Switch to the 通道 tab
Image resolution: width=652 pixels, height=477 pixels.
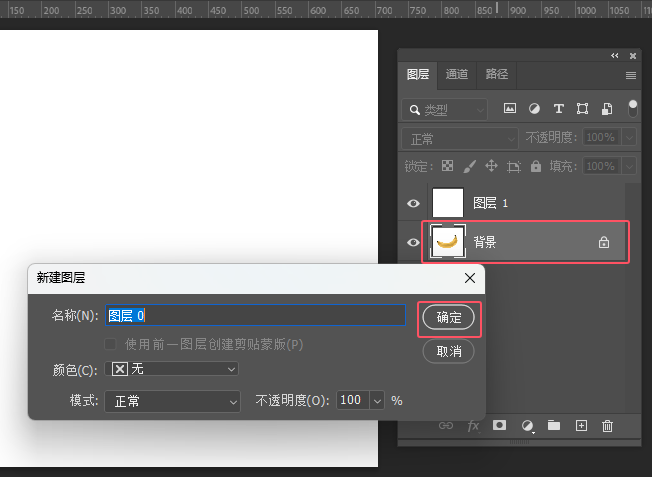click(457, 74)
